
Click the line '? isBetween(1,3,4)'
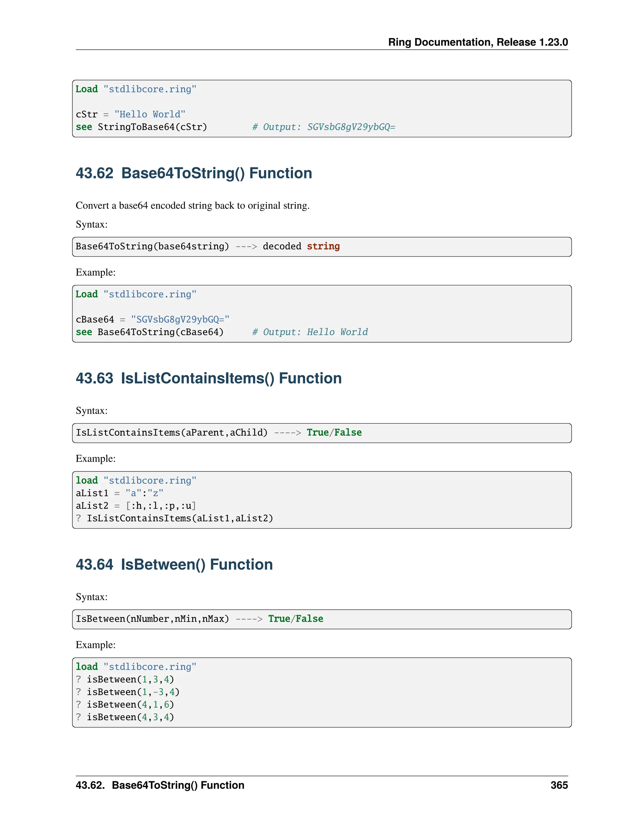125,679
